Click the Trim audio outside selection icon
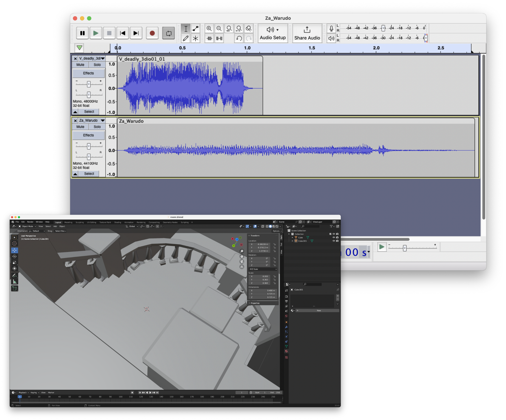The image size is (506, 420). point(209,38)
